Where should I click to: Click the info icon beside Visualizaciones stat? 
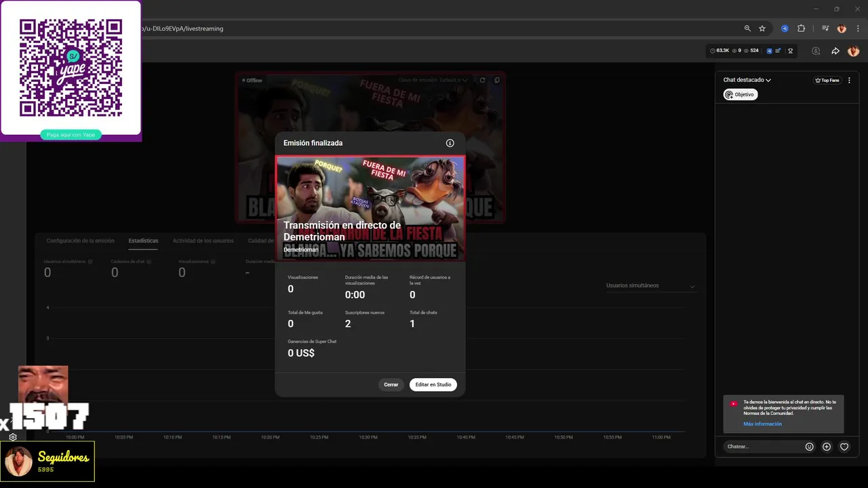(x=213, y=261)
